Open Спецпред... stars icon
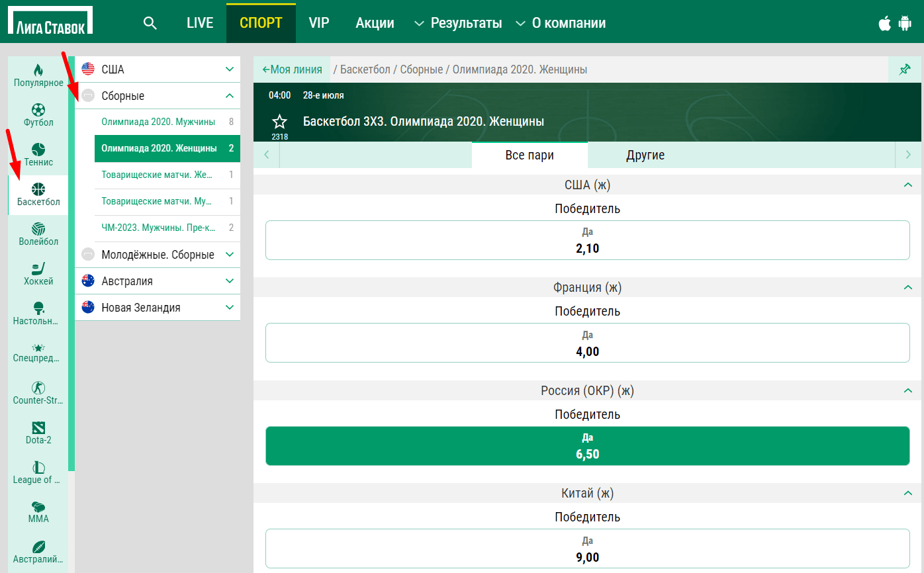Viewport: 924px width, 573px height. pyautogui.click(x=38, y=347)
